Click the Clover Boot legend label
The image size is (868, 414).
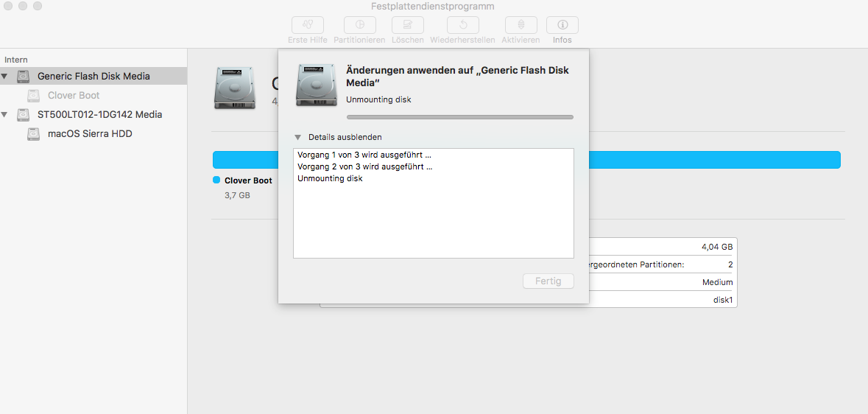click(248, 180)
